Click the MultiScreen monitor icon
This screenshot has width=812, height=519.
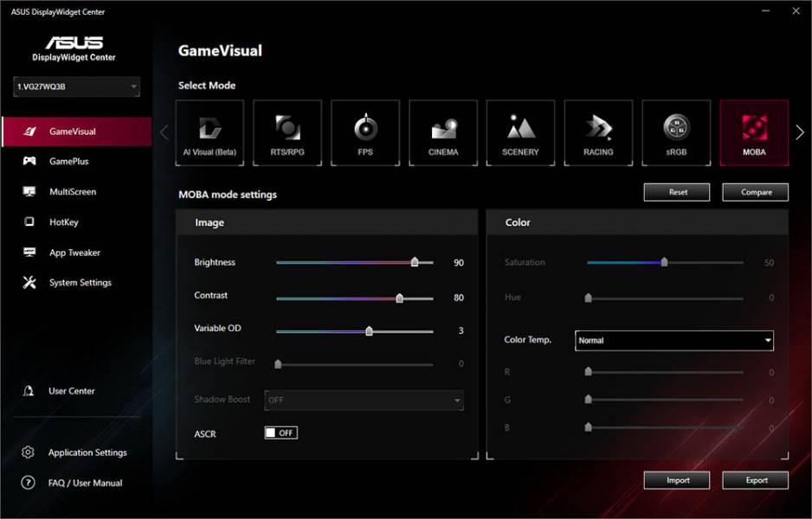coord(29,191)
